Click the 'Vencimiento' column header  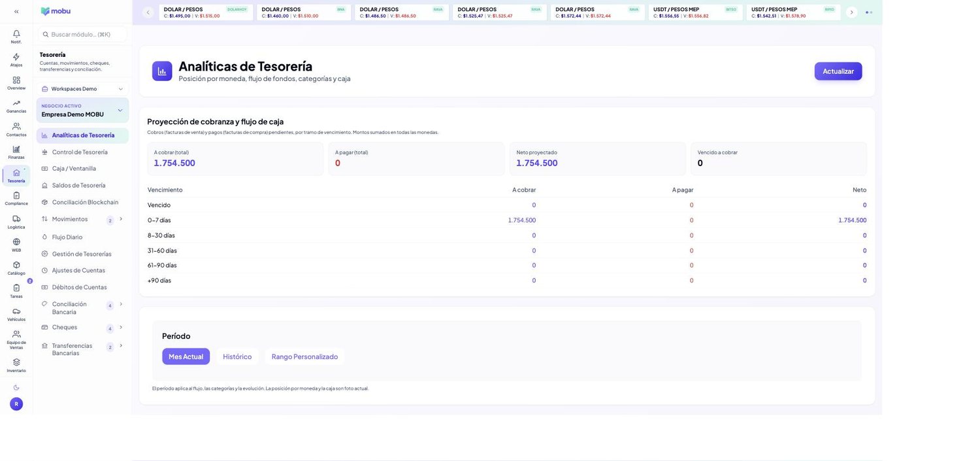(165, 190)
